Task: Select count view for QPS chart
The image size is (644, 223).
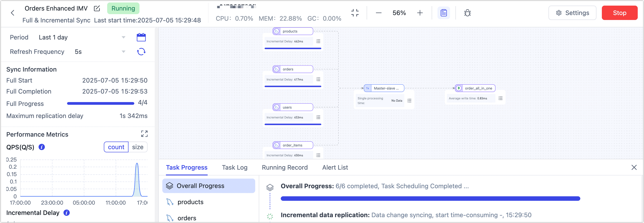Action: pyautogui.click(x=116, y=147)
